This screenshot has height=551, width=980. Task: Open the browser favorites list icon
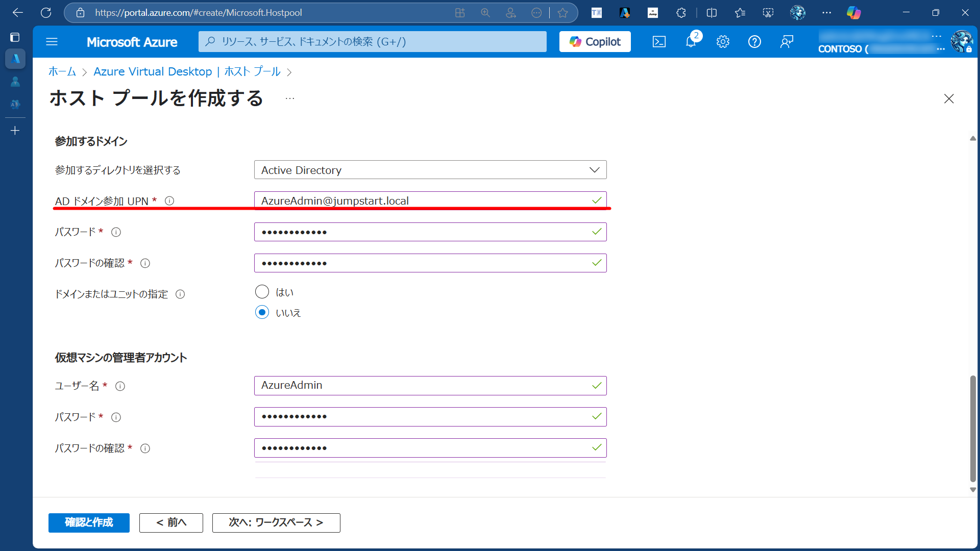click(740, 13)
